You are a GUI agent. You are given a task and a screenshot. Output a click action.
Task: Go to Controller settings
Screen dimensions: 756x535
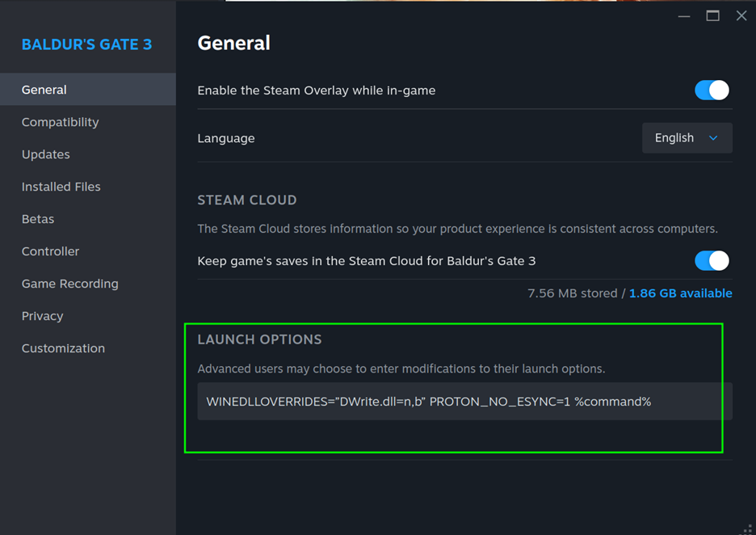pyautogui.click(x=51, y=251)
